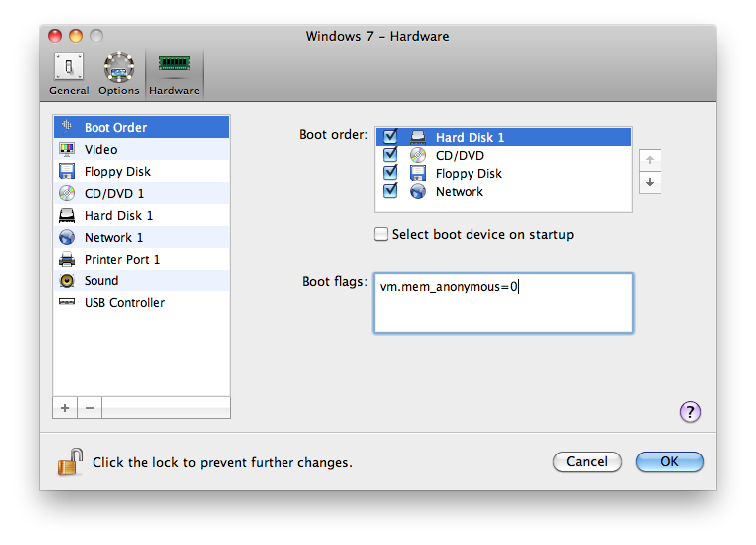Select Network in boot order list
Image resolution: width=756 pixels, height=545 pixels.
point(503,191)
